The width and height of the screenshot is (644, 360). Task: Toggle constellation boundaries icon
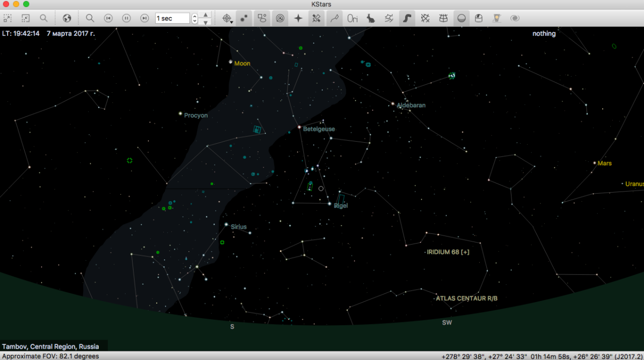tap(389, 18)
